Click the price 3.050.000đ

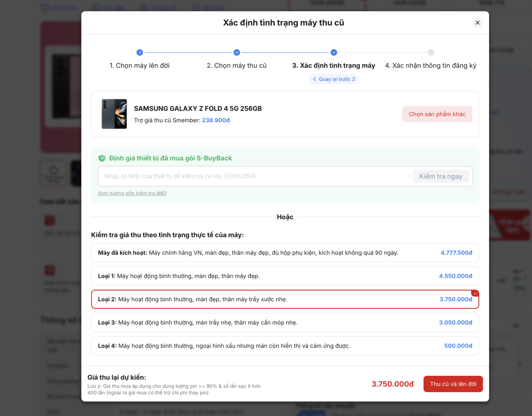click(x=456, y=323)
